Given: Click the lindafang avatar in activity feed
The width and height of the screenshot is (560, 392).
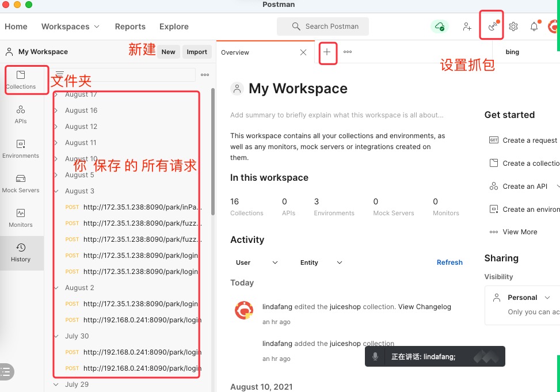Looking at the screenshot, I should coord(244,310).
